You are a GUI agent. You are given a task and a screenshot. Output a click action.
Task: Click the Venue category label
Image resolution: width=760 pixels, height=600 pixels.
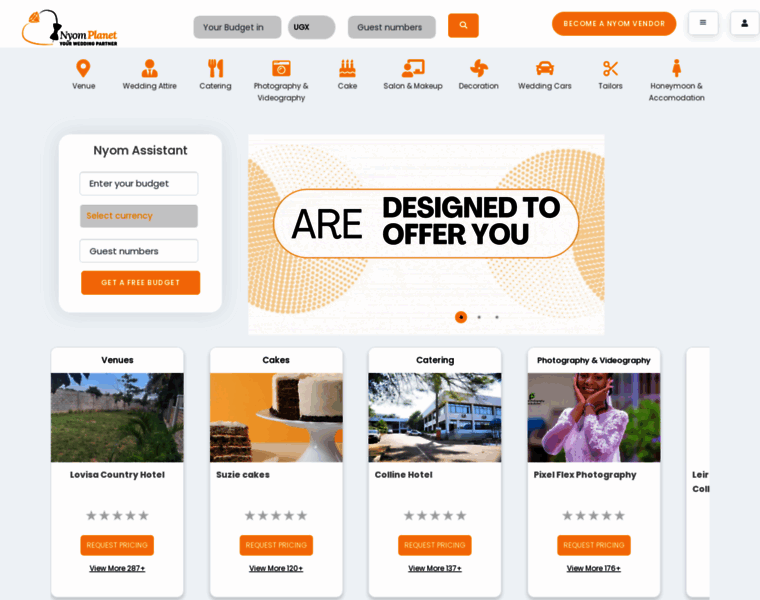pos(83,86)
